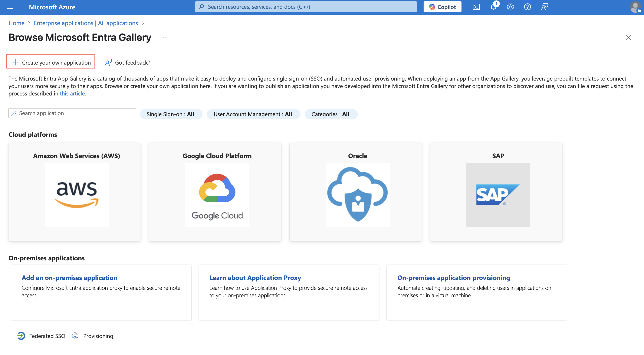644x355 pixels.
Task: Open Cloud Shell terminal icon
Action: coord(476,7)
